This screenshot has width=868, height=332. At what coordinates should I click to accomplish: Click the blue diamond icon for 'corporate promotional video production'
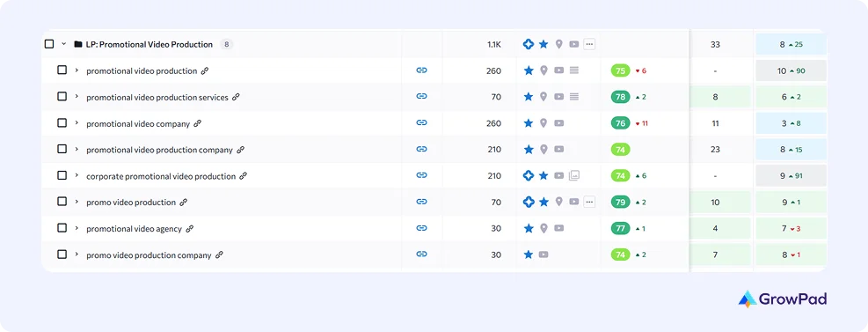529,176
